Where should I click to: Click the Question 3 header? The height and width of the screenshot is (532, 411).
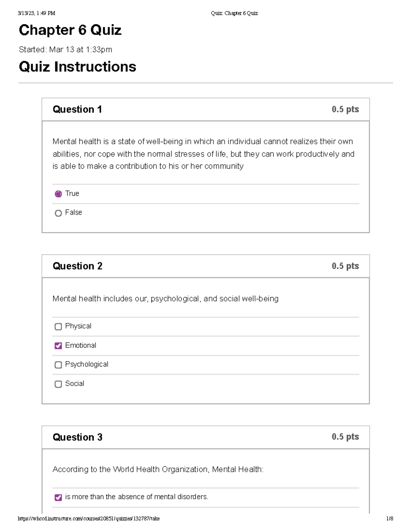(77, 437)
